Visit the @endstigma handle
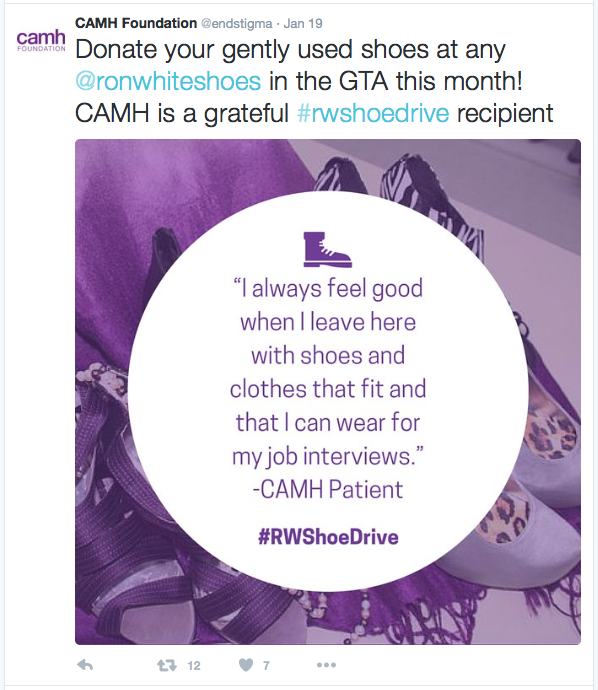 point(237,23)
